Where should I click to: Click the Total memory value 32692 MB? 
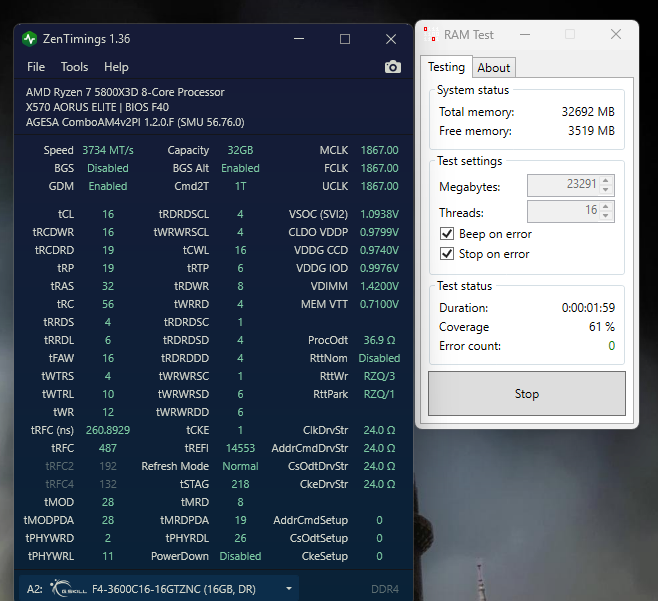(588, 112)
